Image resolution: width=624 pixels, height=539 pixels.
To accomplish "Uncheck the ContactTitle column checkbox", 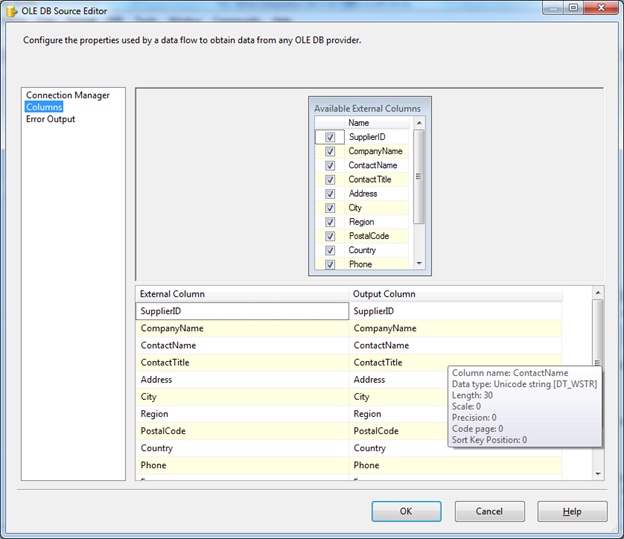I will click(330, 180).
